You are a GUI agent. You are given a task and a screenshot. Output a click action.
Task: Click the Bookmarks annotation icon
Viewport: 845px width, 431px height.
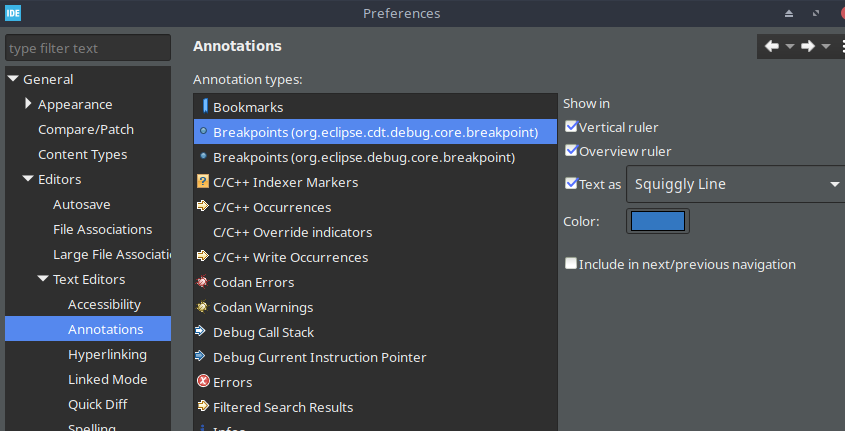[205, 106]
